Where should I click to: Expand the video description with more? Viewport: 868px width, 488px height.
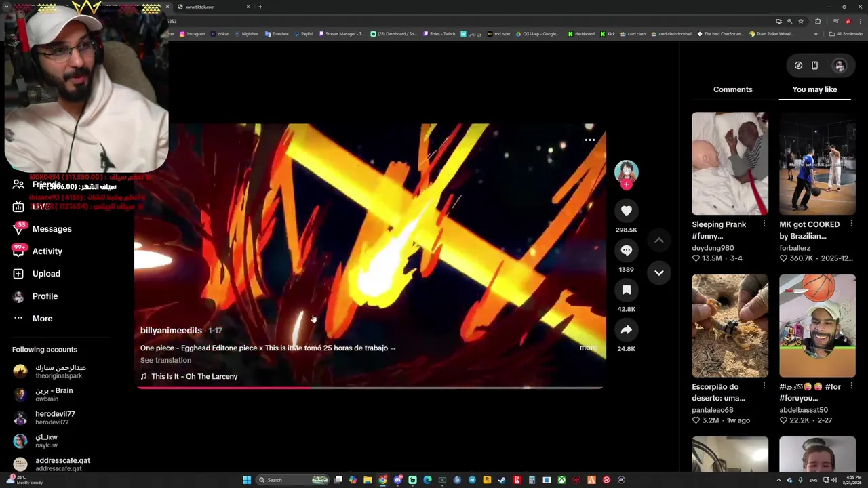click(x=588, y=348)
